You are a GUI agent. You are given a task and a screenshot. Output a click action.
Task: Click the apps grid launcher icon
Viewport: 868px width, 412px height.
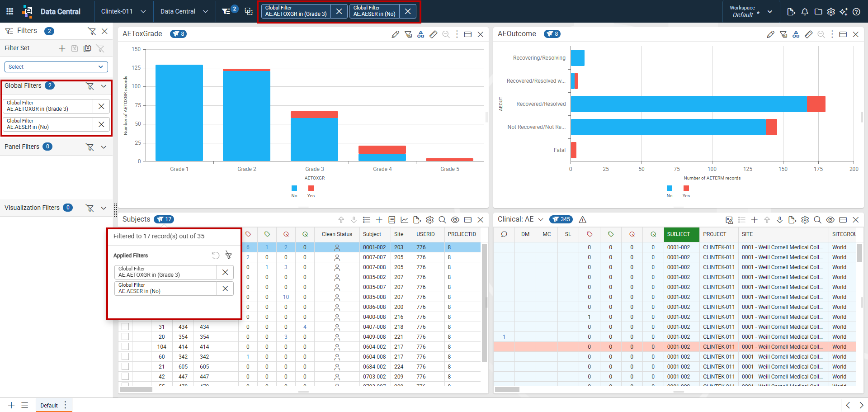[9, 11]
